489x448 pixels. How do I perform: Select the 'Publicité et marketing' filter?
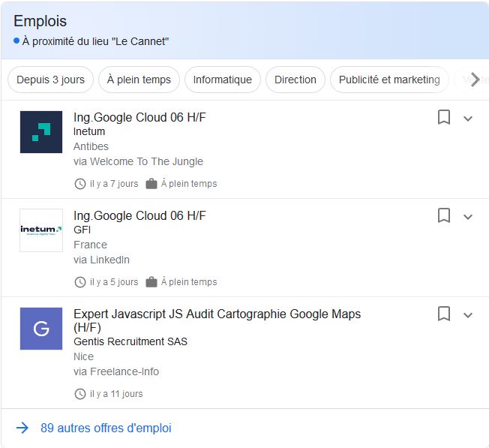[x=389, y=80]
